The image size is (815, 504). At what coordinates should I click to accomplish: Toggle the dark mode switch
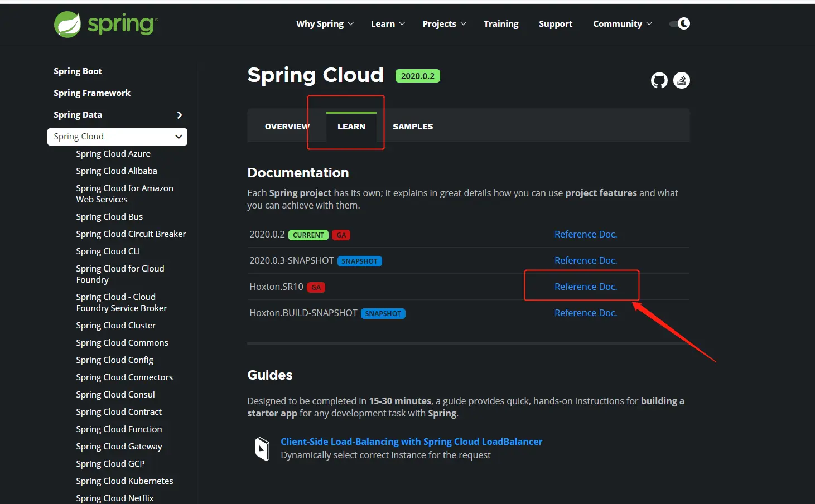[679, 23]
